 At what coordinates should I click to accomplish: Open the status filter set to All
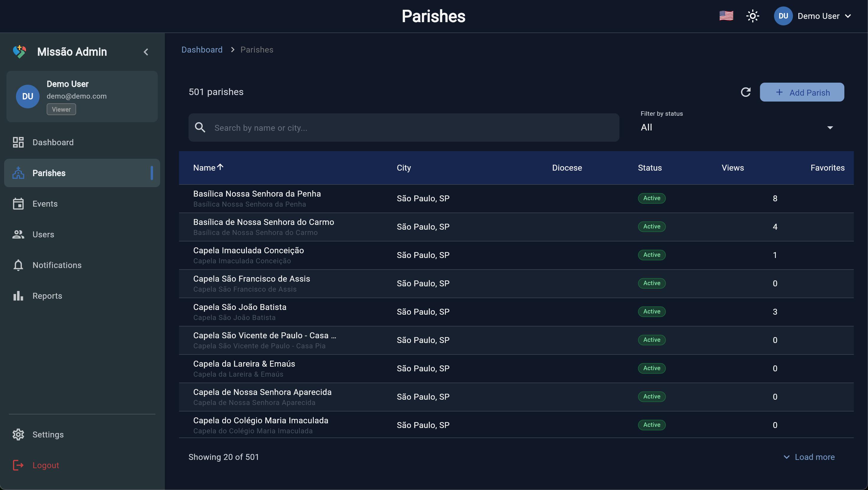734,127
